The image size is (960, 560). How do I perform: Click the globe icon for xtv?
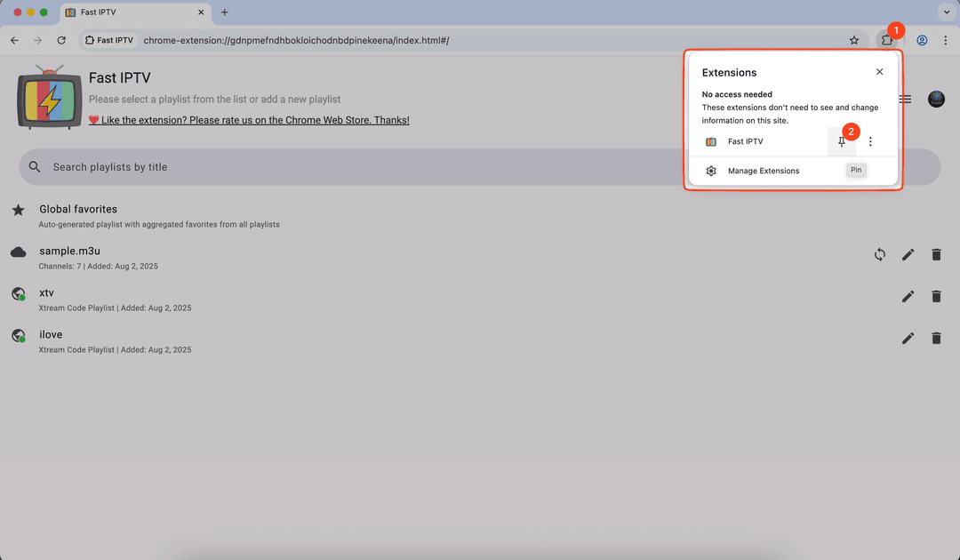point(19,293)
